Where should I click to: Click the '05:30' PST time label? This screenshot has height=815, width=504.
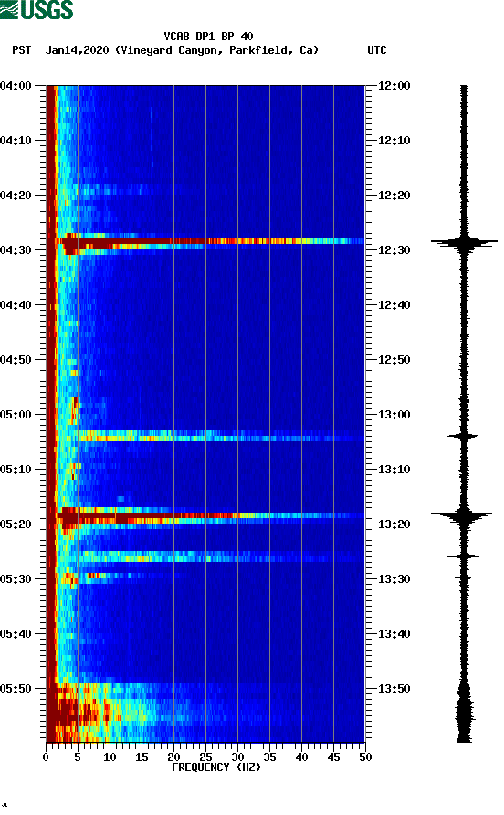[x=16, y=579]
